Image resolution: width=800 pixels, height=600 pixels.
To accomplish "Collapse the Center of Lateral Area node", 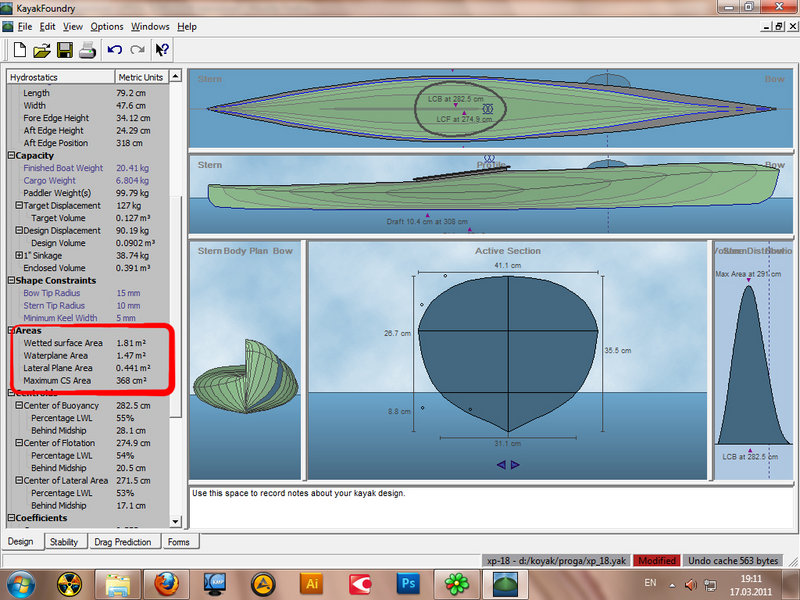I will pos(19,480).
